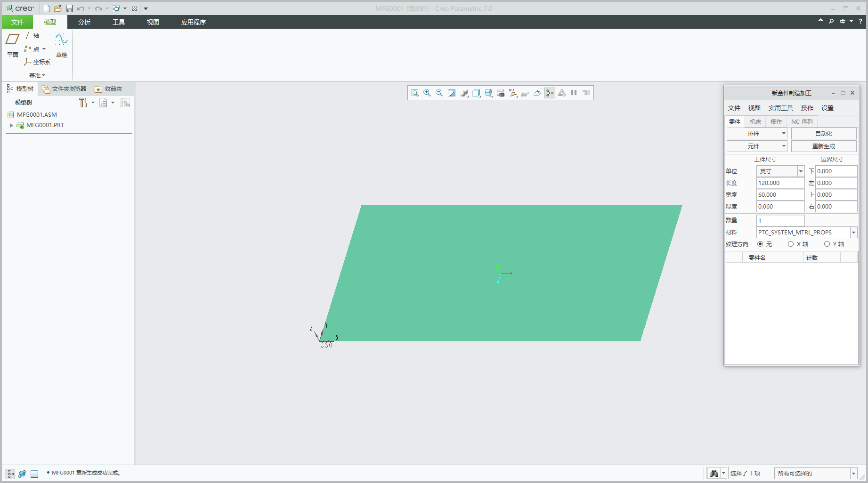This screenshot has height=483, width=868.
Task: Switch to the 分析 ribbon tab
Action: [84, 22]
